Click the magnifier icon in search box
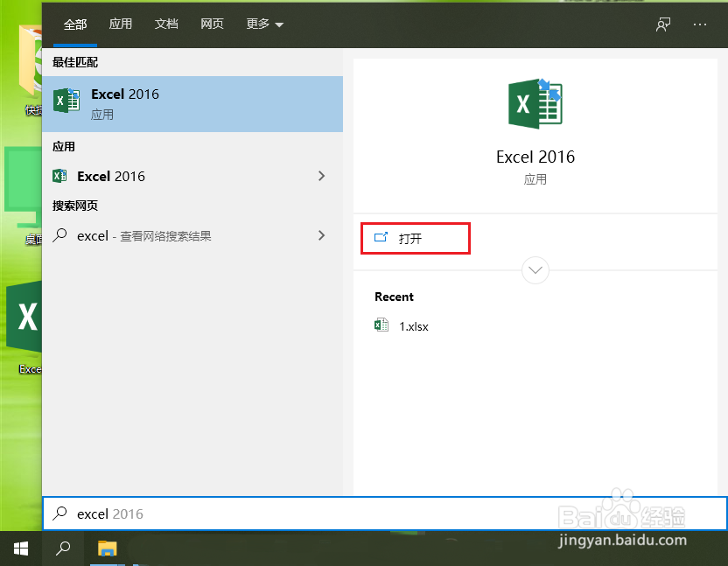This screenshot has width=728, height=566. (x=59, y=513)
